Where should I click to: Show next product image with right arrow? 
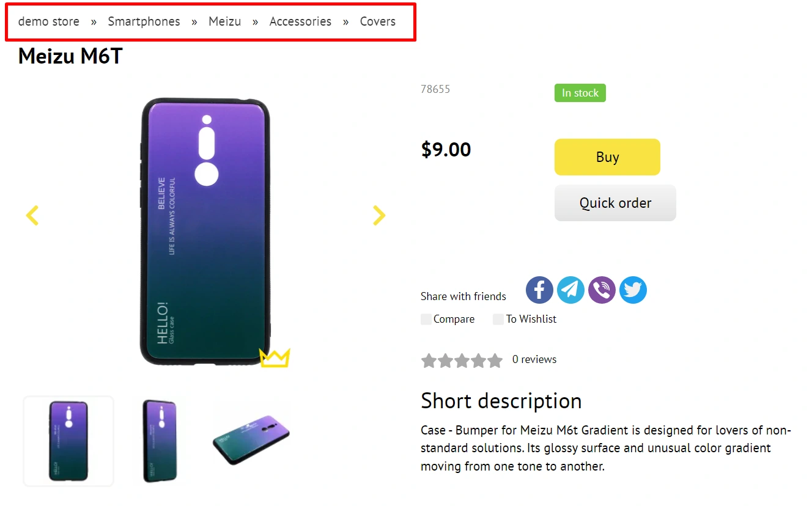pos(379,215)
